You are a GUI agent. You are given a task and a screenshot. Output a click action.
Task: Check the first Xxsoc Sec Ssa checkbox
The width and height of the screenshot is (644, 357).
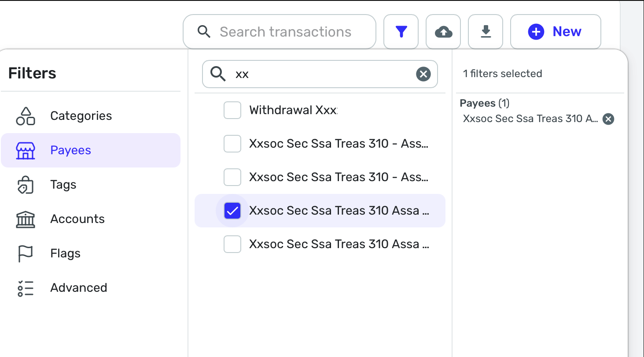[x=232, y=144]
